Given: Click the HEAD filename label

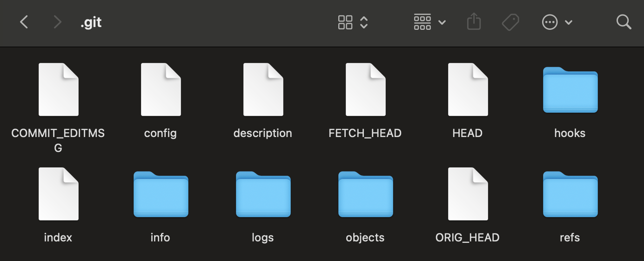Looking at the screenshot, I should pos(468,133).
